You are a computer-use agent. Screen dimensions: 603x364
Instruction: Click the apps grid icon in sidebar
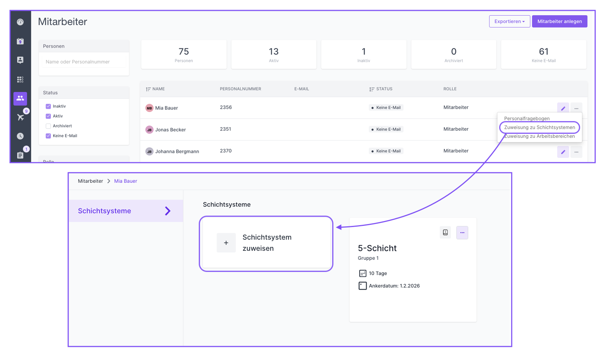(20, 79)
